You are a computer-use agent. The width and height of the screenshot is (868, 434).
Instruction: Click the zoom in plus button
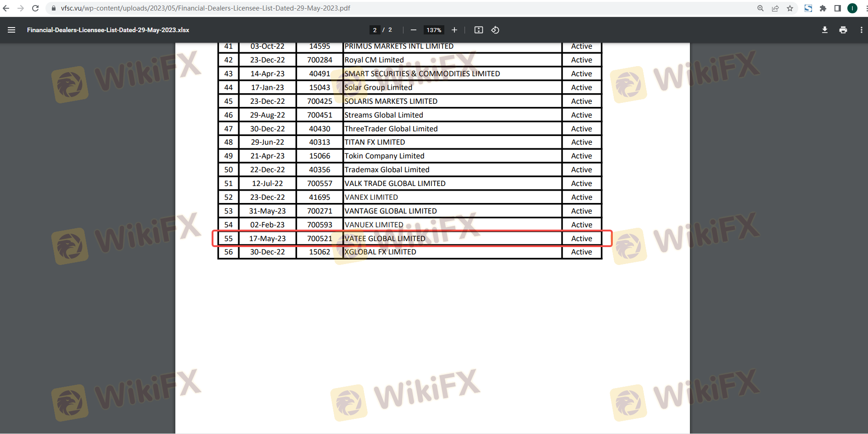click(x=454, y=30)
